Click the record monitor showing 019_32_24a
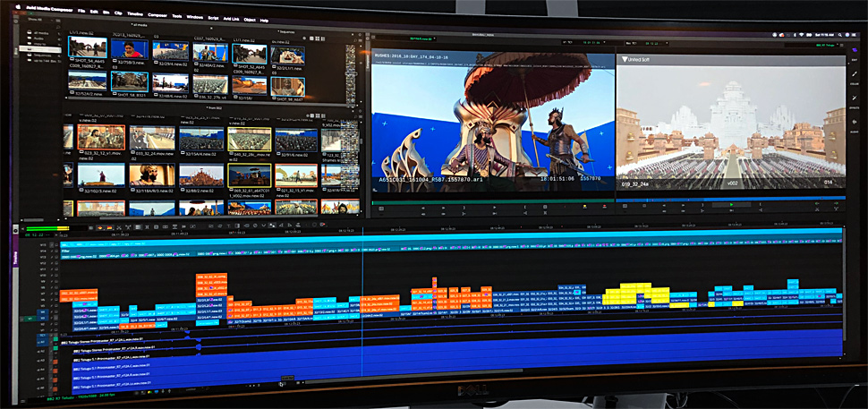This screenshot has height=409, width=868. tap(731, 123)
